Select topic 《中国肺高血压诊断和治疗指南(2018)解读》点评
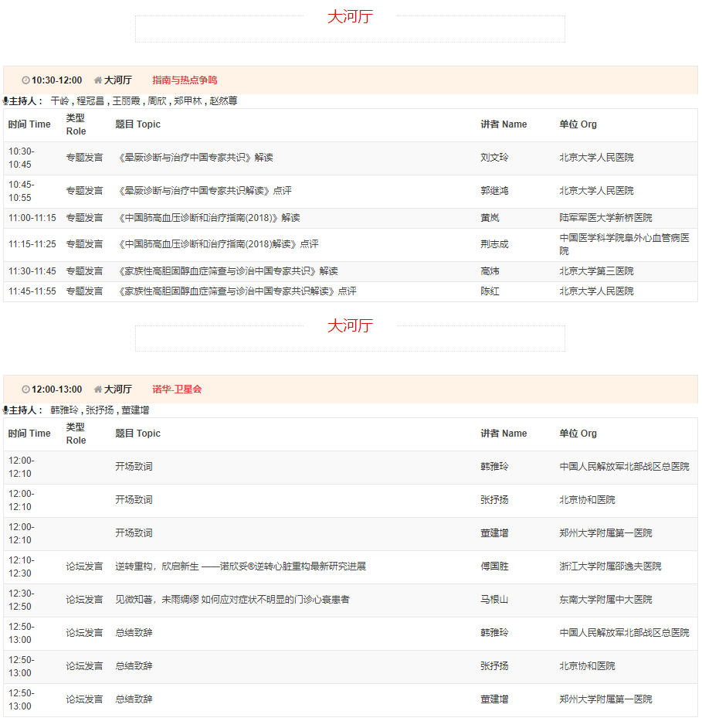 tap(217, 244)
